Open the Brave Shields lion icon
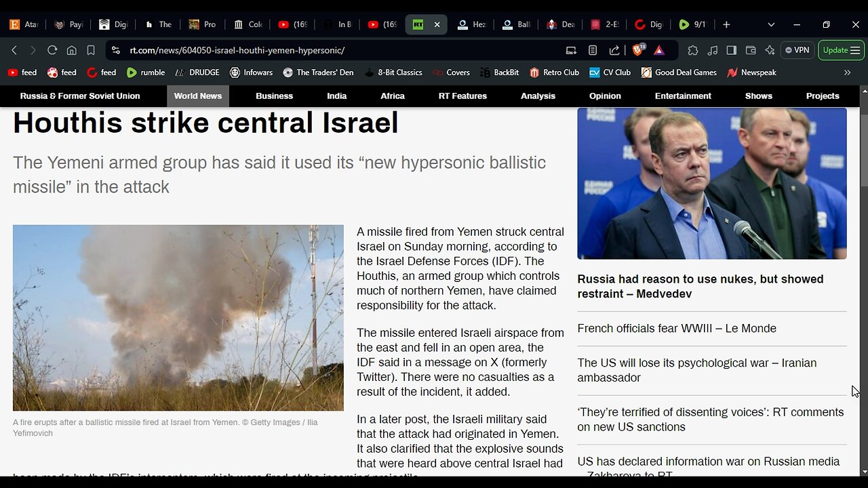868x488 pixels. 637,50
